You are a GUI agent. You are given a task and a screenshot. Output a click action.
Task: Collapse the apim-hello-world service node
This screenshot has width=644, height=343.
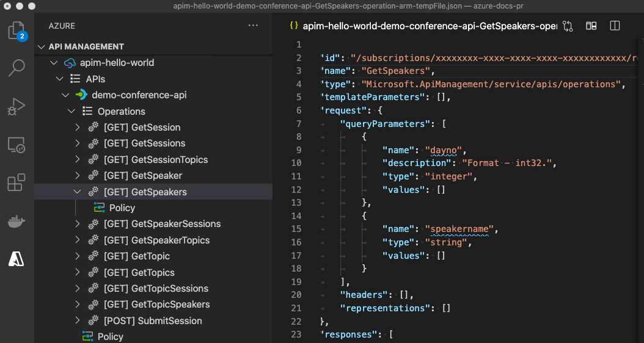click(53, 63)
